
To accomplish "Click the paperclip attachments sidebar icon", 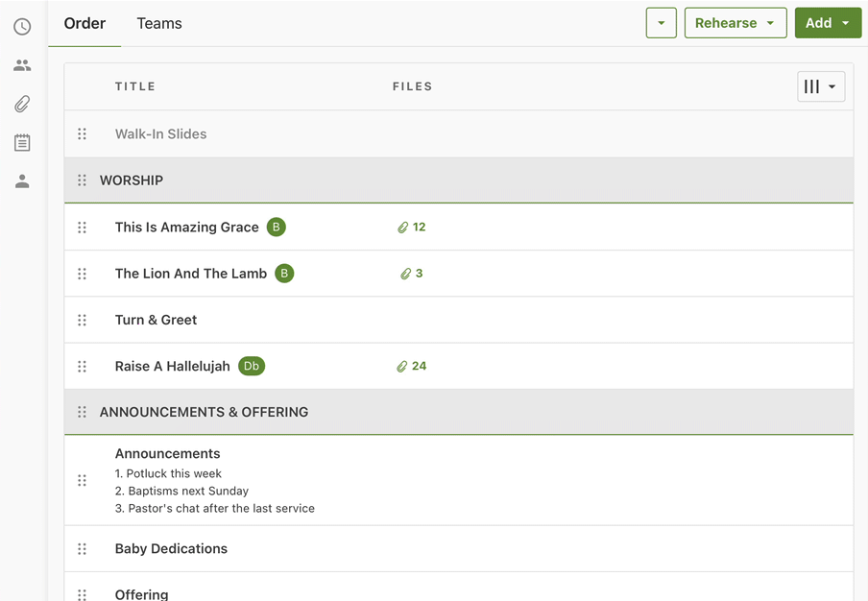I will coord(22,104).
